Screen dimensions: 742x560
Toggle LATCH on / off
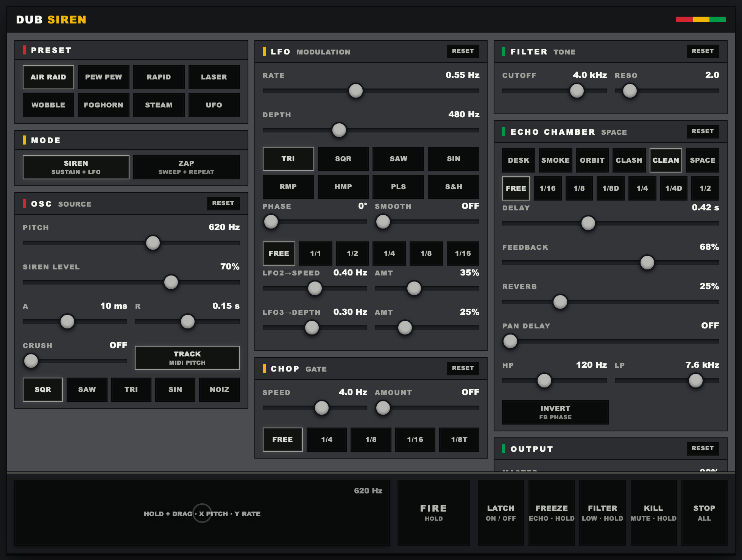pos(500,513)
